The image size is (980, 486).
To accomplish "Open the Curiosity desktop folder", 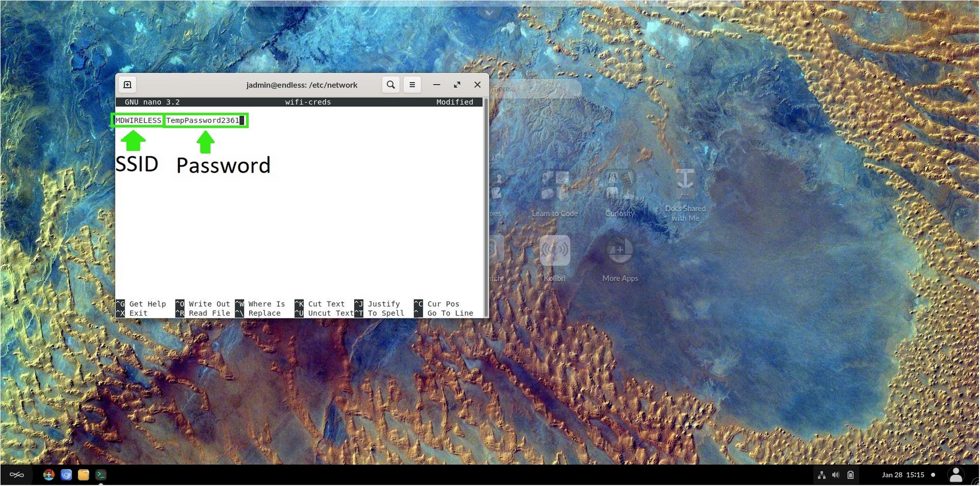I will (x=620, y=193).
